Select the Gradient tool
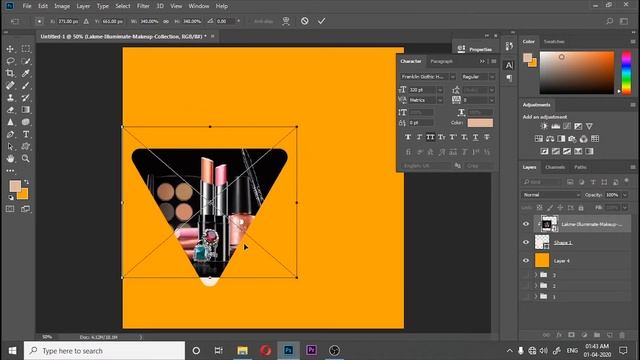The width and height of the screenshot is (640, 360). pos(26,110)
